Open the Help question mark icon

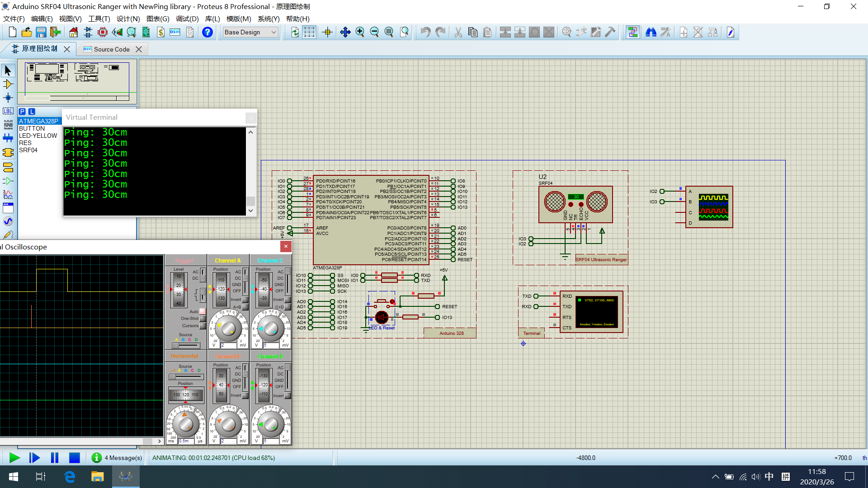(208, 32)
